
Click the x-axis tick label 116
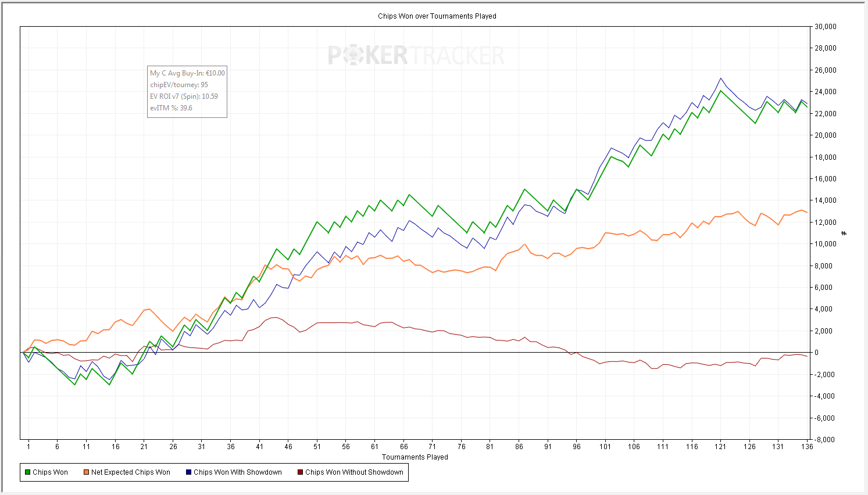pos(692,447)
